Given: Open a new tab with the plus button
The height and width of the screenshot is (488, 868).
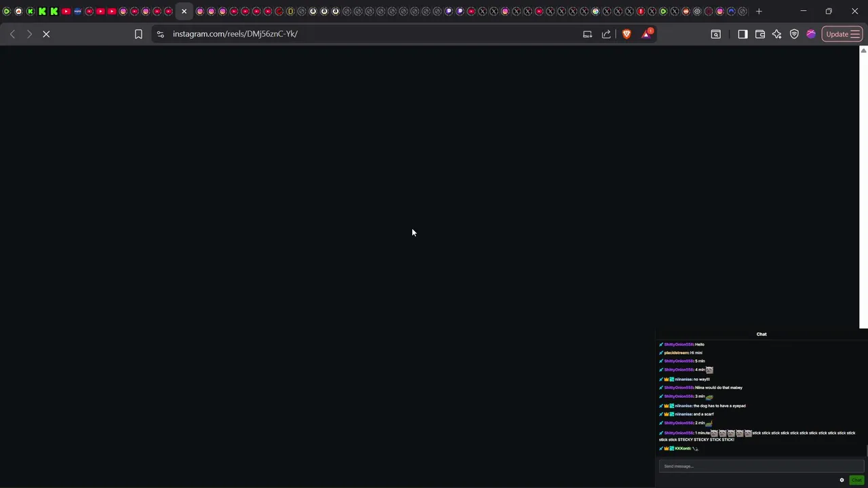Looking at the screenshot, I should tap(759, 11).
